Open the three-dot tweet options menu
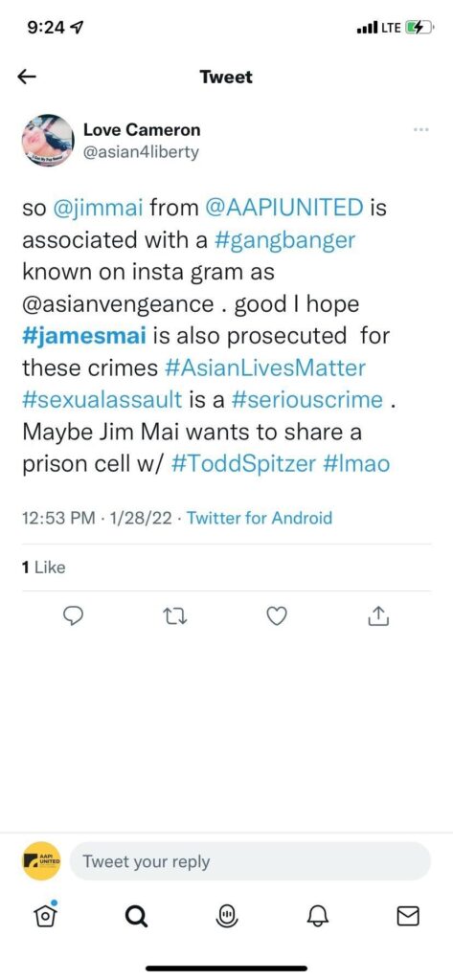The image size is (453, 980). 421,129
